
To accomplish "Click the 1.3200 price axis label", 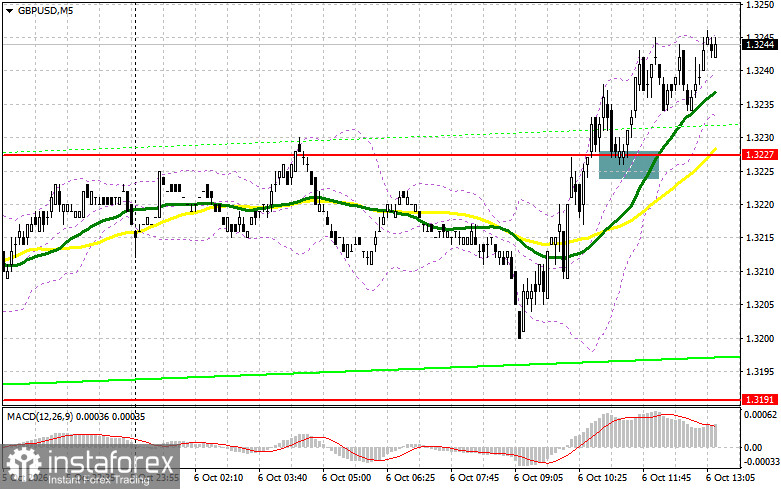I will coord(759,339).
